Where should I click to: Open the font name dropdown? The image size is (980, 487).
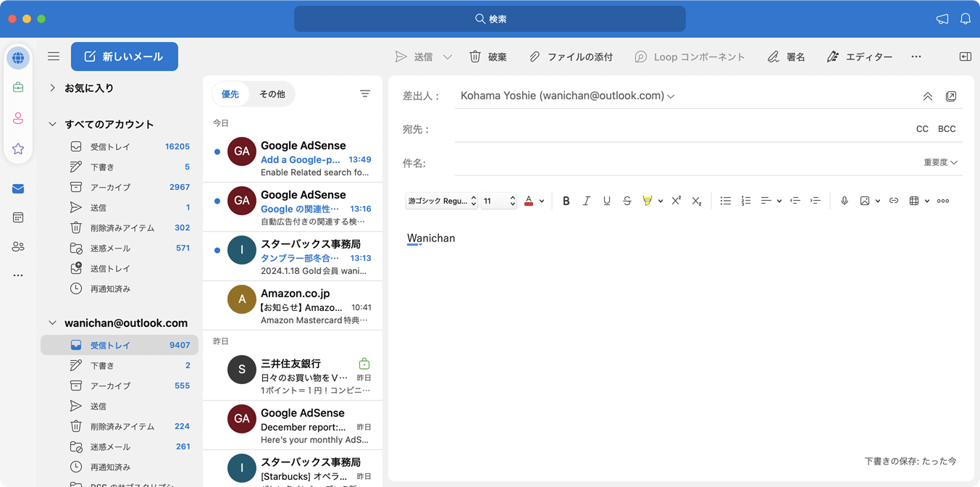pyautogui.click(x=442, y=201)
